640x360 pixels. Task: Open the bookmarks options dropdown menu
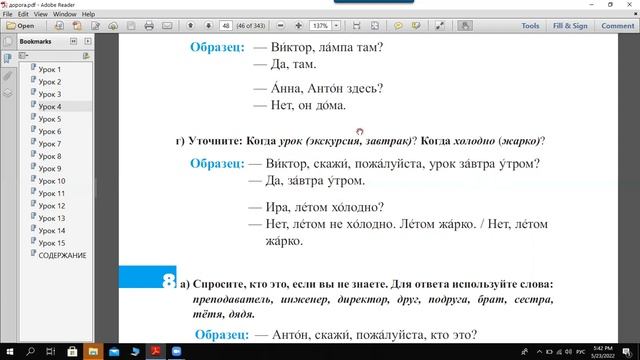[24, 56]
